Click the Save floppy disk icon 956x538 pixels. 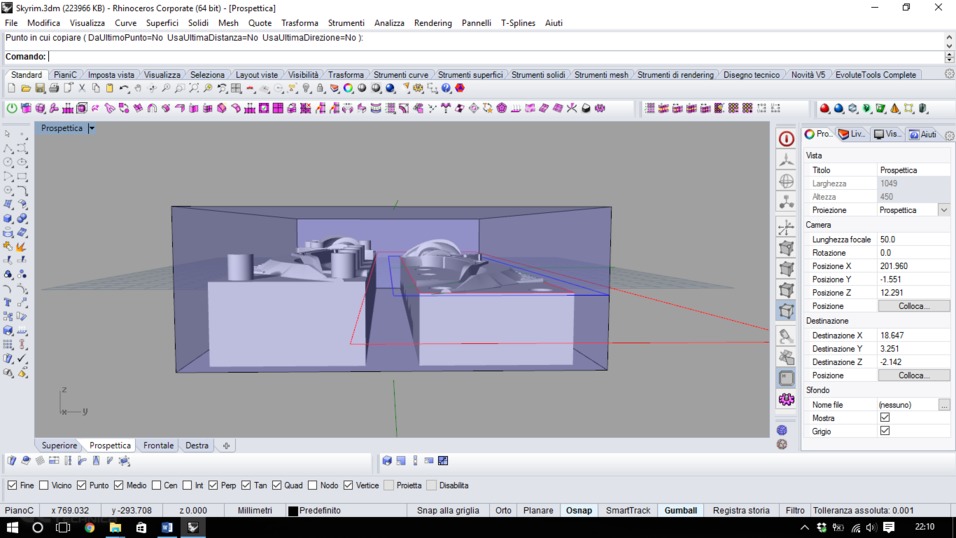click(x=40, y=88)
